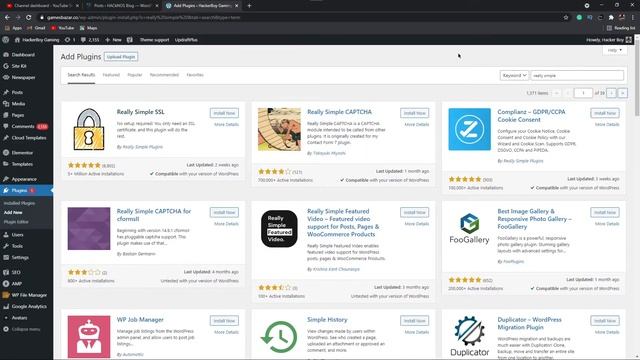Open UpdraftPlus in the admin bar

point(186,40)
